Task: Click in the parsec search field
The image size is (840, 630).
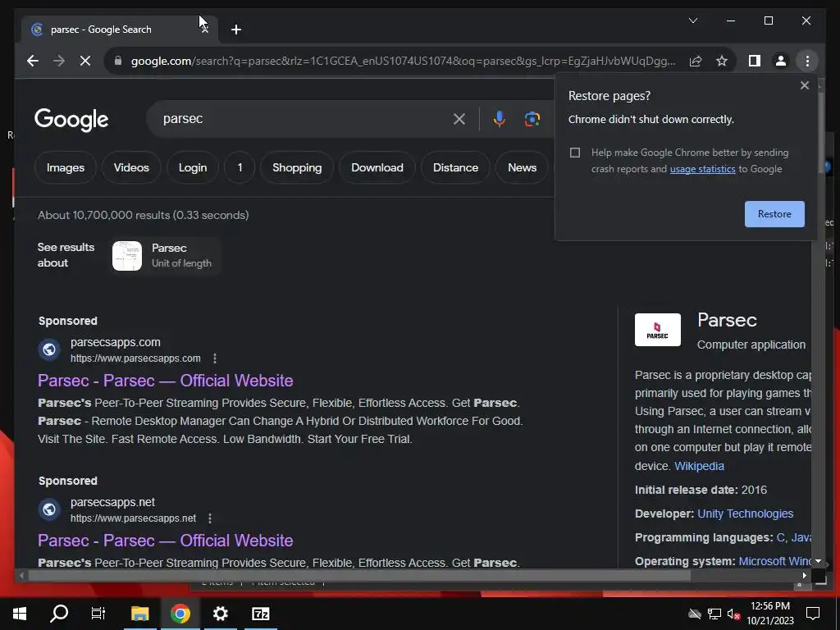Action: click(300, 119)
